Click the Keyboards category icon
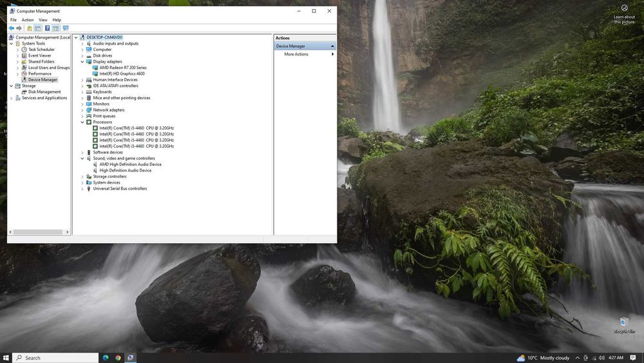Image resolution: width=644 pixels, height=363 pixels. 89,92
